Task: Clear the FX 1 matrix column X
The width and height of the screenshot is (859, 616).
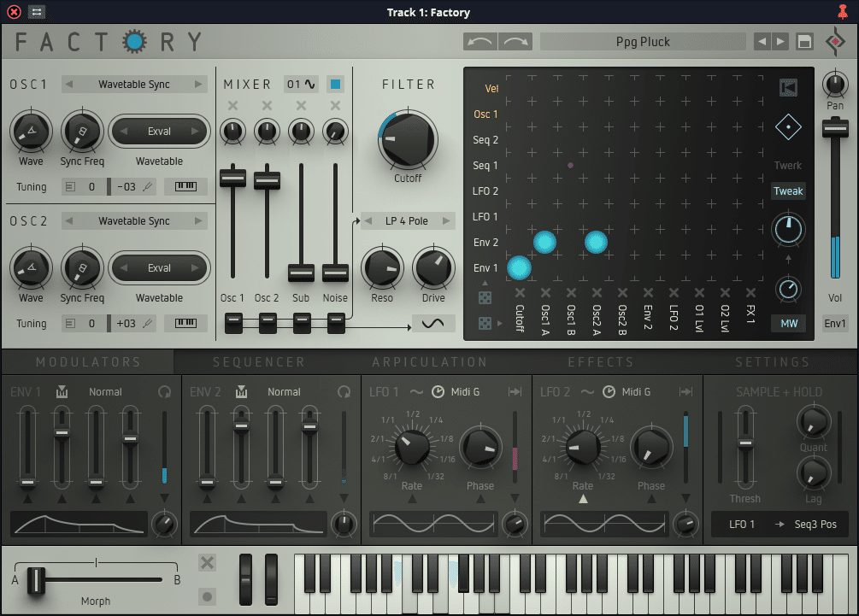Action: 751,293
